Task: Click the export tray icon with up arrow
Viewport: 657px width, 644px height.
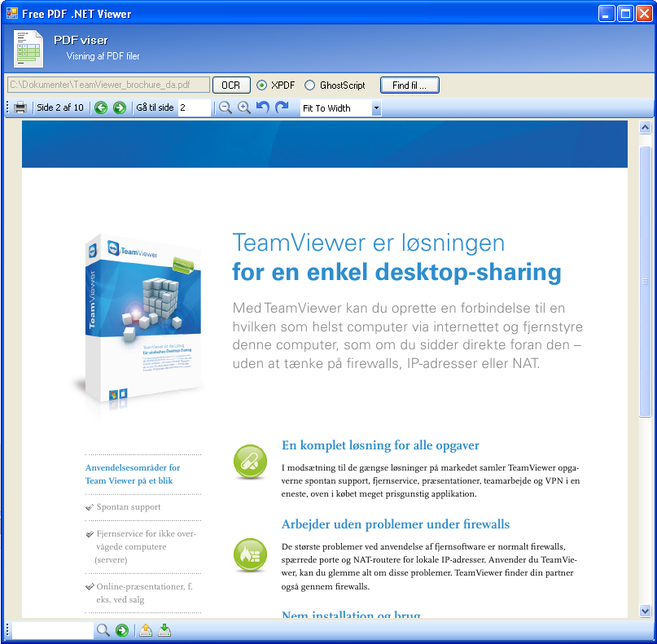Action: pos(146,630)
